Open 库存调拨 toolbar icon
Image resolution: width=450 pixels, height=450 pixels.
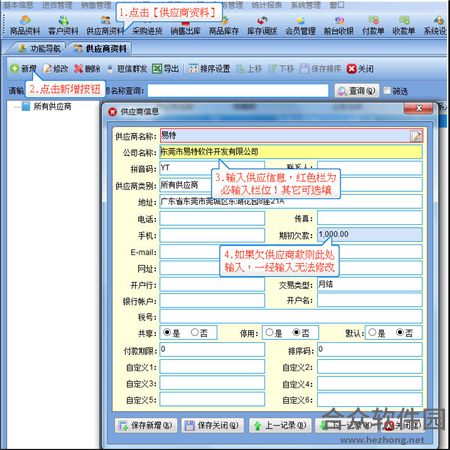click(x=262, y=25)
